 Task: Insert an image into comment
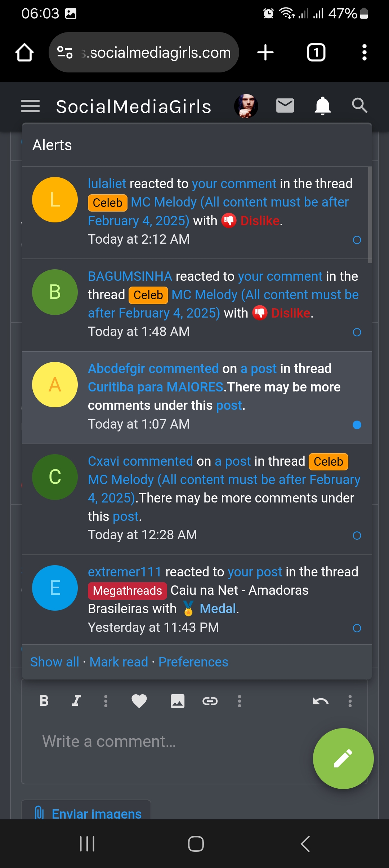(177, 701)
